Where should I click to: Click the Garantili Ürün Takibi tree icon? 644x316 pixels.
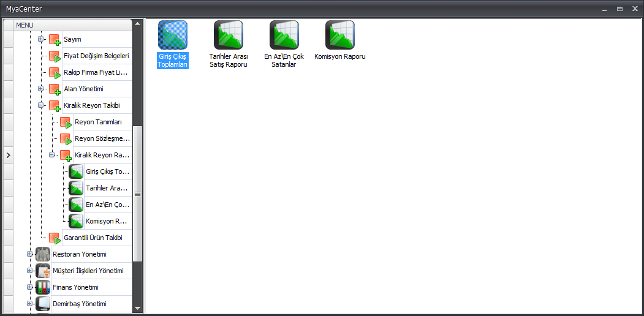(x=55, y=238)
